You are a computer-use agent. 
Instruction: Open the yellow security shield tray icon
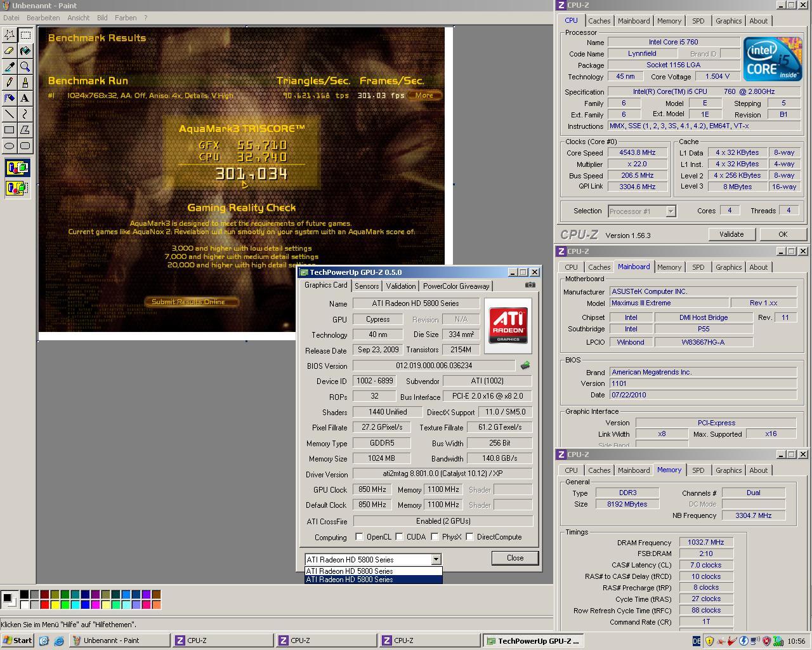(709, 641)
